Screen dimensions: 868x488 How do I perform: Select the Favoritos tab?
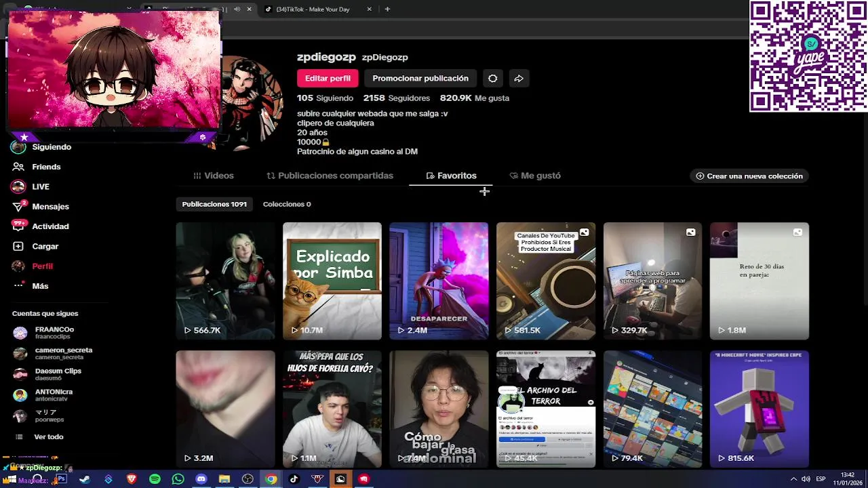pyautogui.click(x=451, y=176)
